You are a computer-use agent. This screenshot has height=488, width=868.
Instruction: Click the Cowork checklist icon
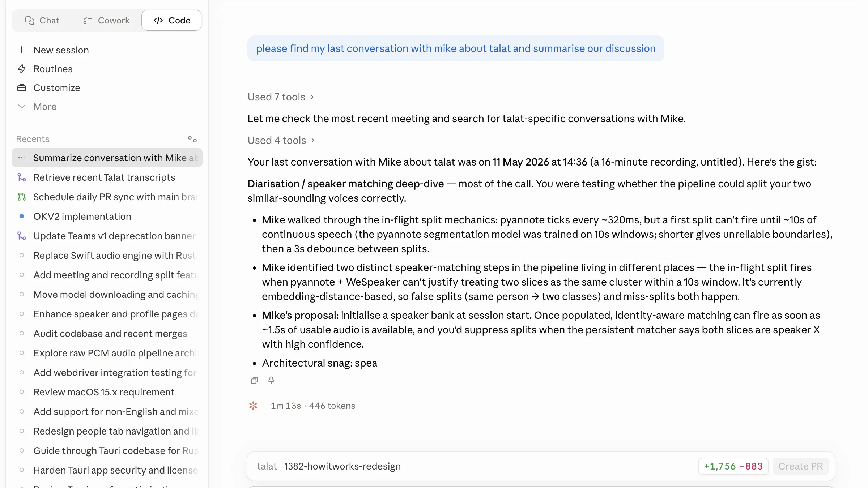[x=88, y=20]
